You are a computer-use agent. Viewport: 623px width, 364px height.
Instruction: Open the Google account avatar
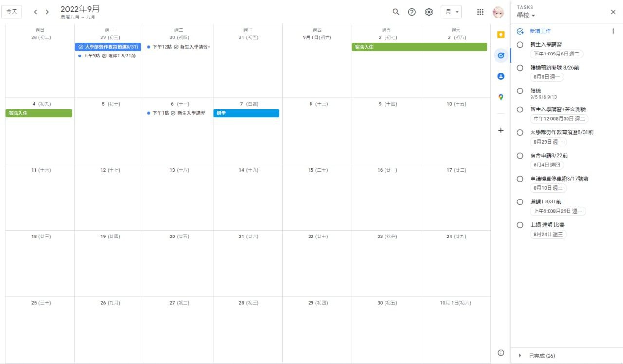tap(498, 12)
